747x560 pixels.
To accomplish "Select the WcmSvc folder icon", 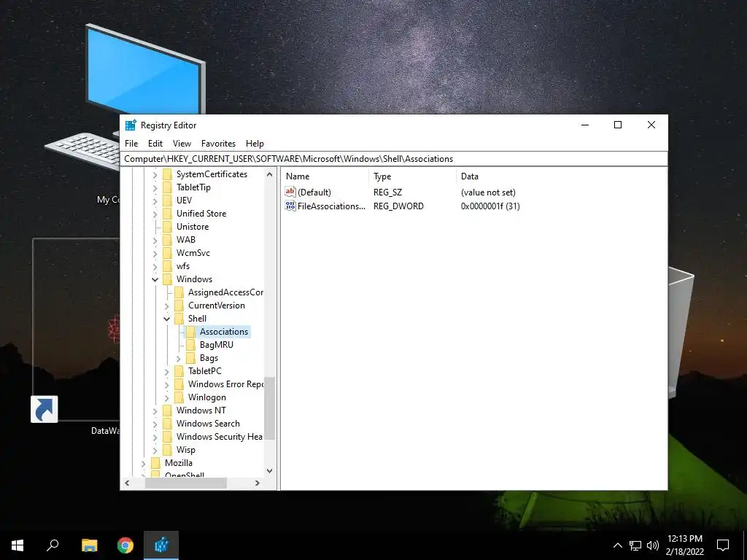I will click(167, 253).
